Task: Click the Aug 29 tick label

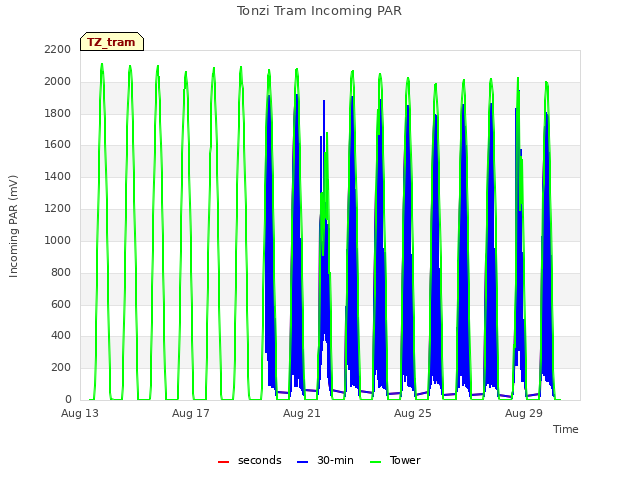Action: (x=524, y=413)
